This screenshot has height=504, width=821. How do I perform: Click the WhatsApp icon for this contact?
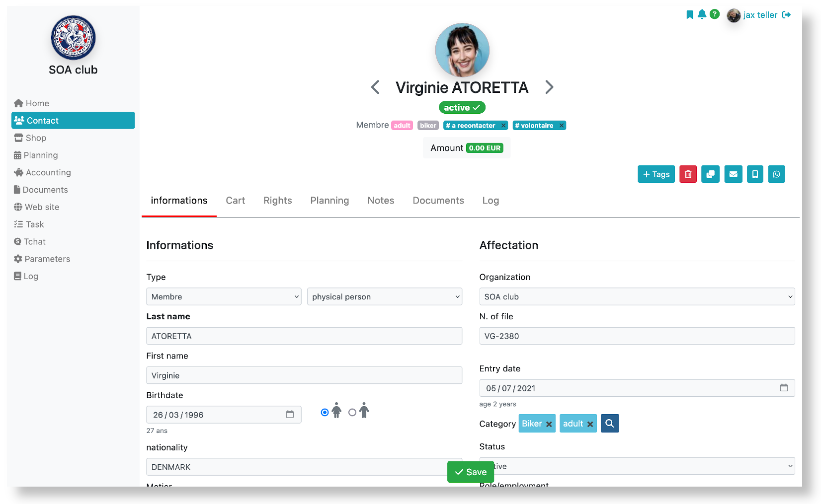click(x=776, y=174)
